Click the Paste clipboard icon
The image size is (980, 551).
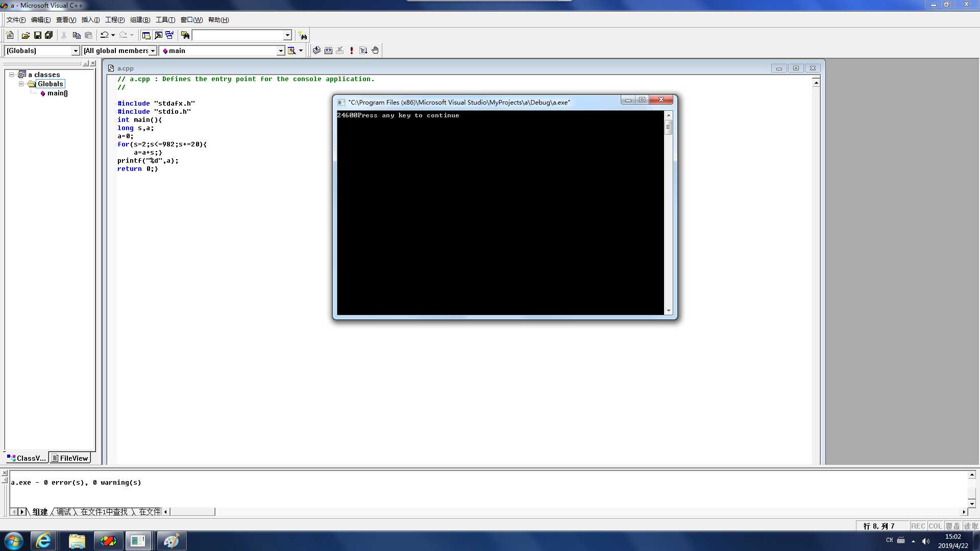[88, 35]
